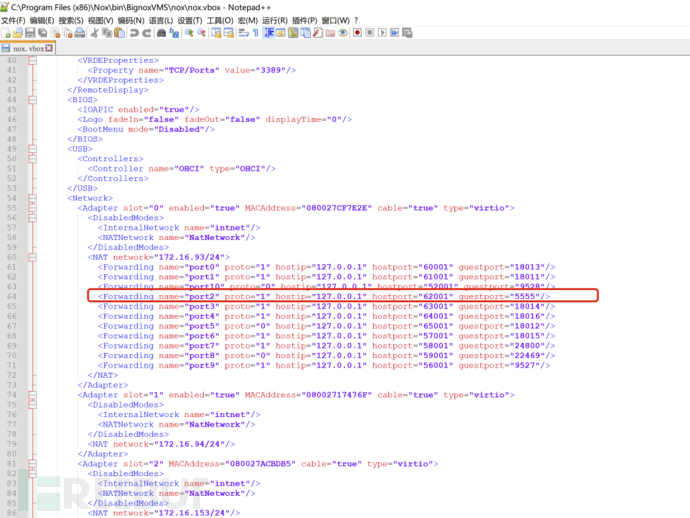Collapse the USB fold on line 49
This screenshot has width=690, height=518.
pyautogui.click(x=33, y=149)
